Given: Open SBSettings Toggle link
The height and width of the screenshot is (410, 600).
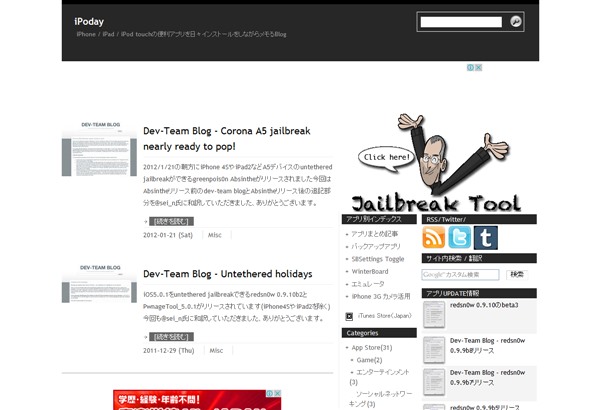Looking at the screenshot, I should 378,259.
